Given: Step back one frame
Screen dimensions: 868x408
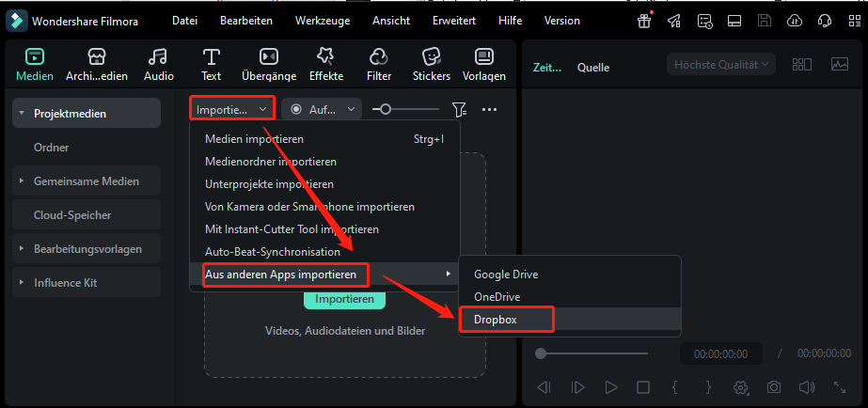Looking at the screenshot, I should (x=544, y=387).
